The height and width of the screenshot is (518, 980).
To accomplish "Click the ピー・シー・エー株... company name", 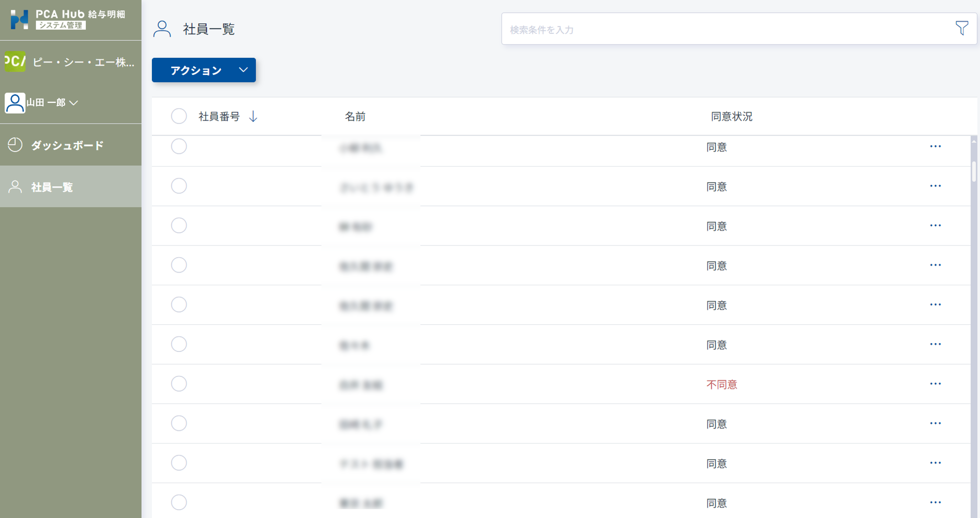I will tap(83, 62).
